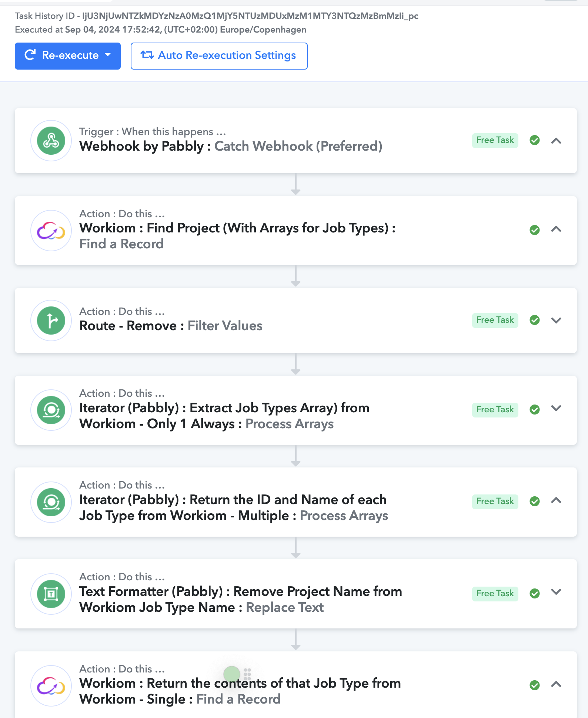
Task: Expand the Extract Job Types Iterator step
Action: click(x=556, y=408)
